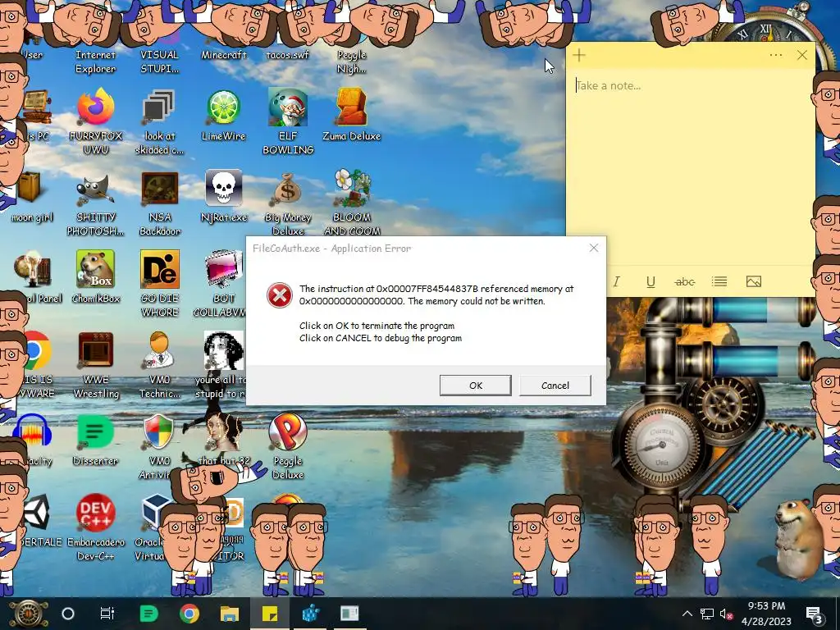This screenshot has width=840, height=630.
Task: Open Cortana circle on taskbar
Action: click(68, 614)
